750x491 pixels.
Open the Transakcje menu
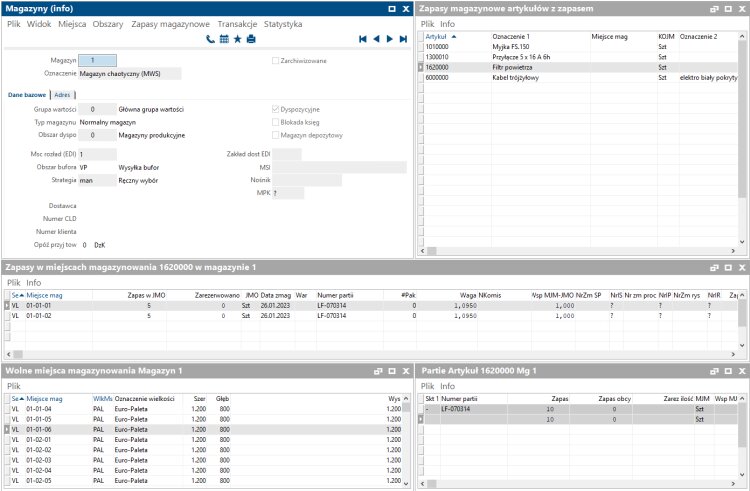pos(237,24)
